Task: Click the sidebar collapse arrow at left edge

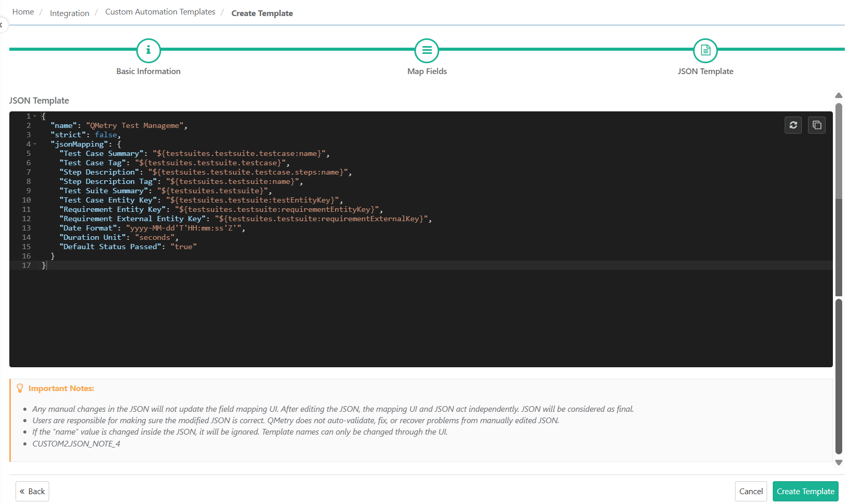Action: point(2,25)
